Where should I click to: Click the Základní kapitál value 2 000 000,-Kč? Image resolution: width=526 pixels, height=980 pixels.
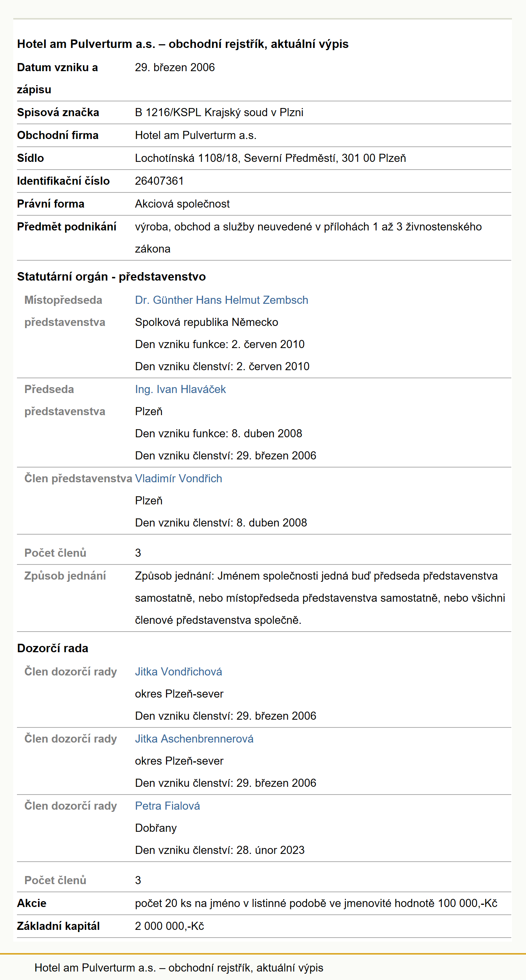pyautogui.click(x=169, y=926)
